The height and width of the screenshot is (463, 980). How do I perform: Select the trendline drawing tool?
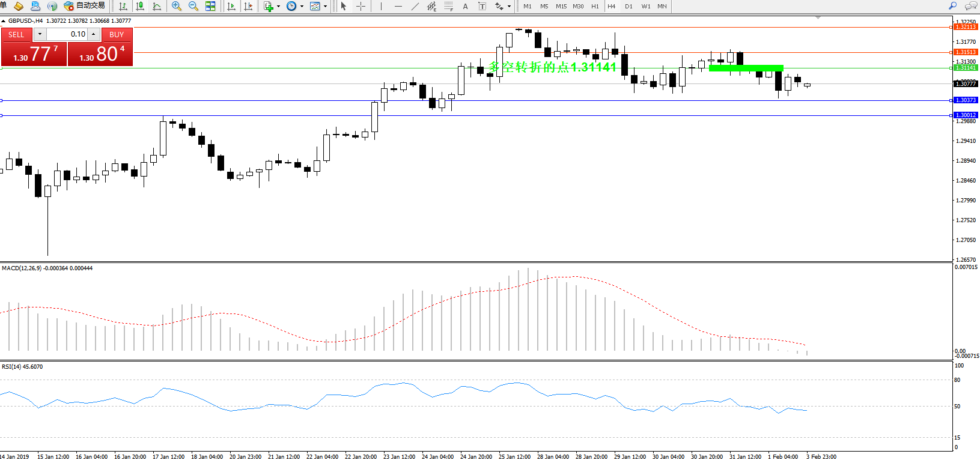click(415, 6)
